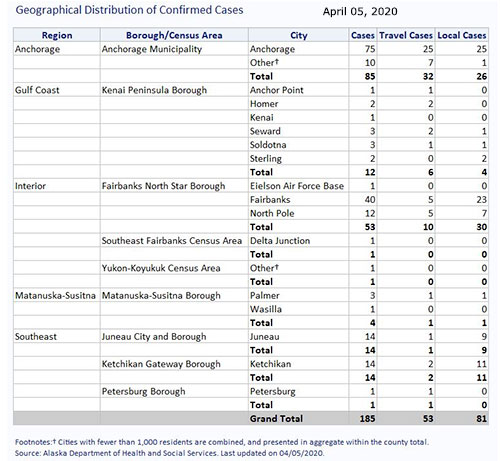This screenshot has width=500, height=461.
Task: Click the Region column header
Action: click(57, 35)
